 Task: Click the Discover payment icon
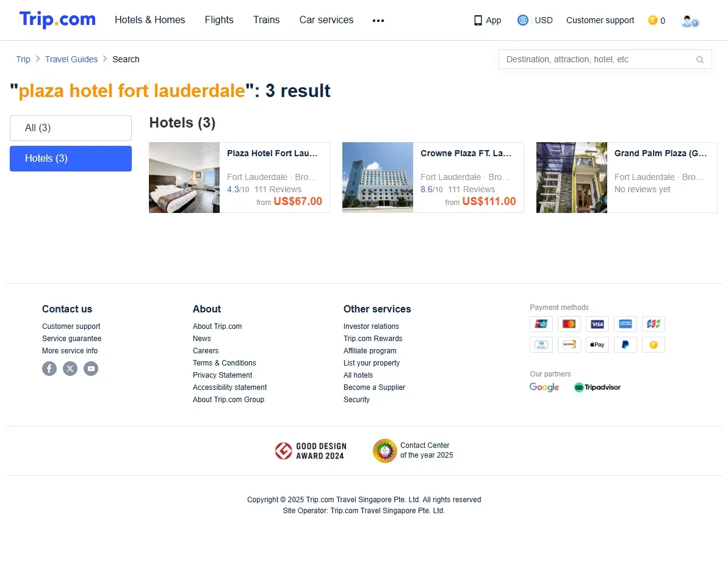coord(569,345)
